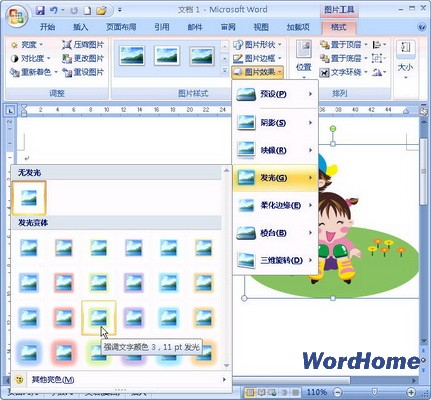The height and width of the screenshot is (400, 431).
Task: Open the rotate objects icon menu
Action: pos(379,72)
